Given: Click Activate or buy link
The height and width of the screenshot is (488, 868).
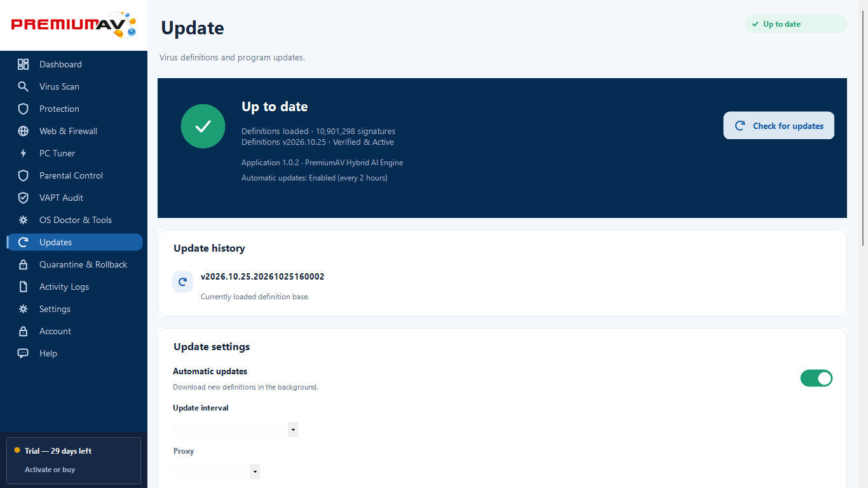Looking at the screenshot, I should tap(50, 470).
